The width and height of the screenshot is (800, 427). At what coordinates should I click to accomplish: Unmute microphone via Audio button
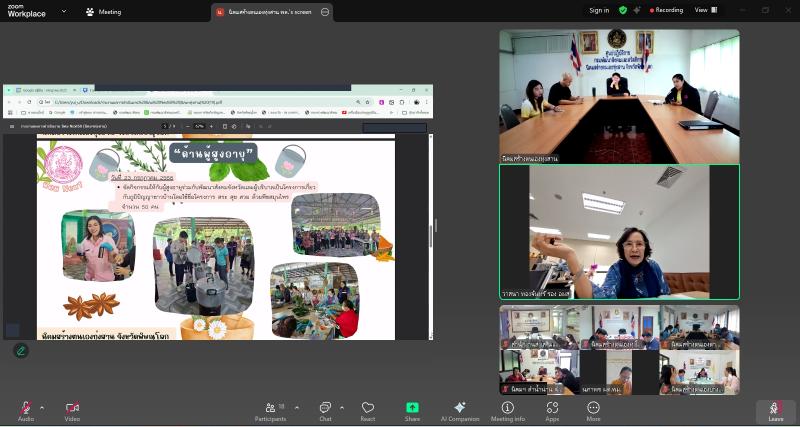point(26,411)
